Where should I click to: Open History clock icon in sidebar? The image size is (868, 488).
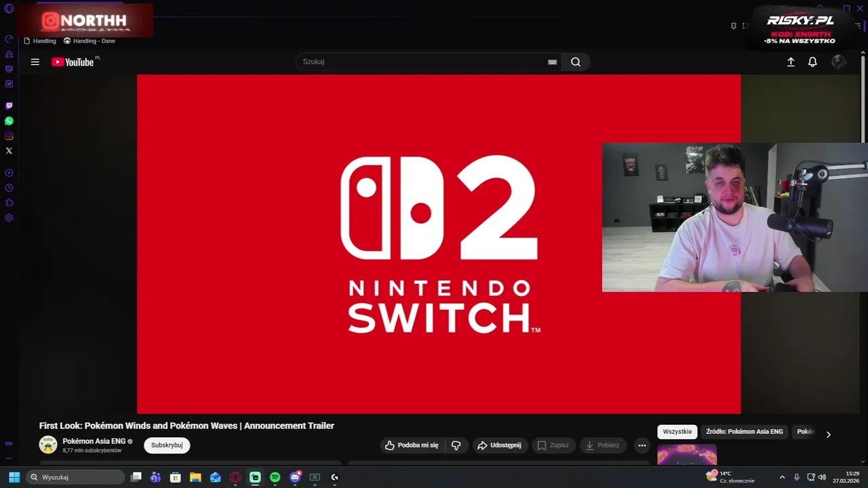pyautogui.click(x=9, y=188)
